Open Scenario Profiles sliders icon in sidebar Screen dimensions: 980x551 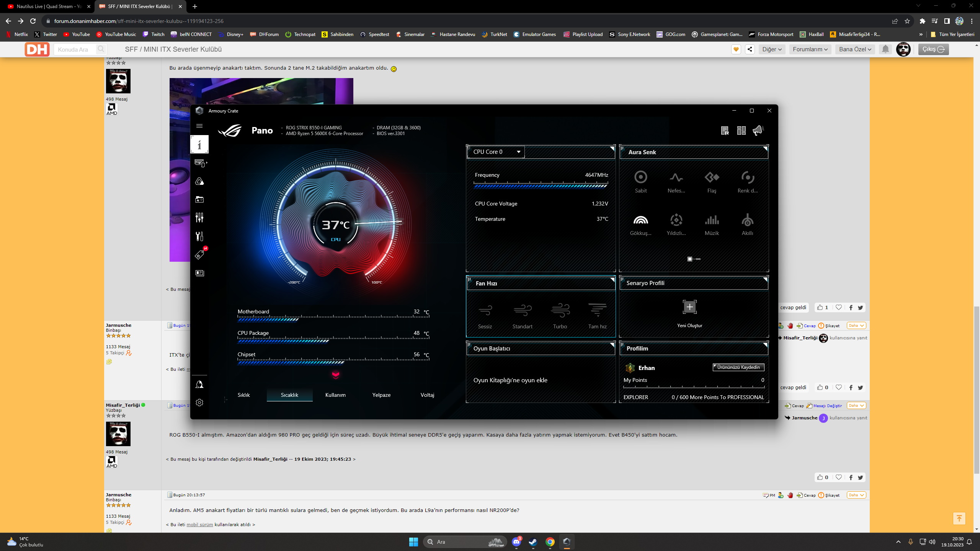pos(199,218)
